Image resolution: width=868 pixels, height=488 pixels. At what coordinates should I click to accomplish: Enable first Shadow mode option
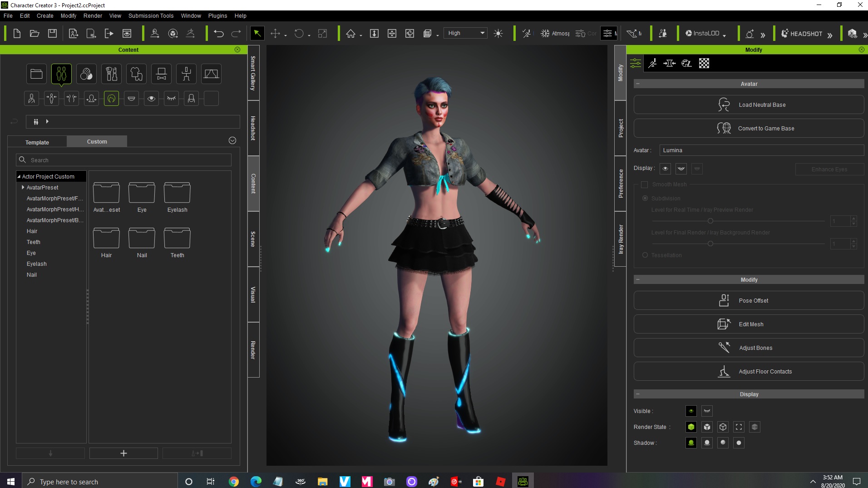click(x=691, y=443)
